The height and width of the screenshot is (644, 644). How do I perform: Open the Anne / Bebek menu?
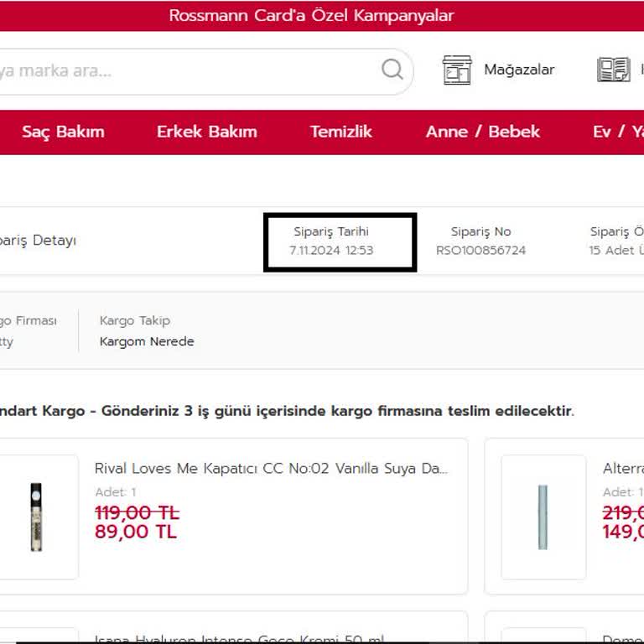coord(483,132)
